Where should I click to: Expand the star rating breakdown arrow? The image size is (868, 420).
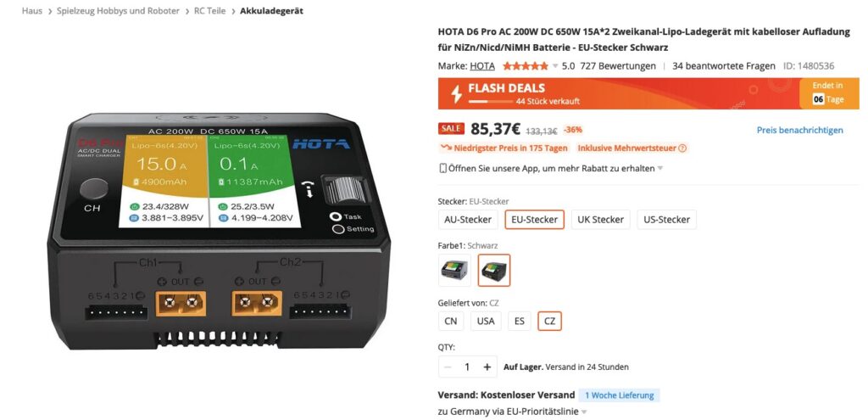(555, 66)
